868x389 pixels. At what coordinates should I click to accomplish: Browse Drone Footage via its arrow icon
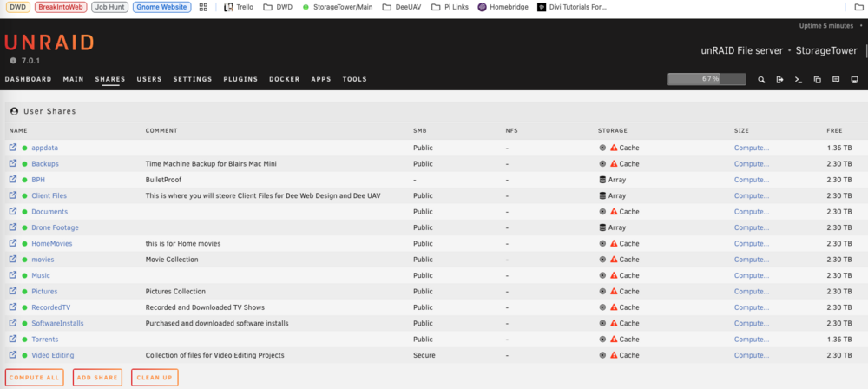click(13, 227)
